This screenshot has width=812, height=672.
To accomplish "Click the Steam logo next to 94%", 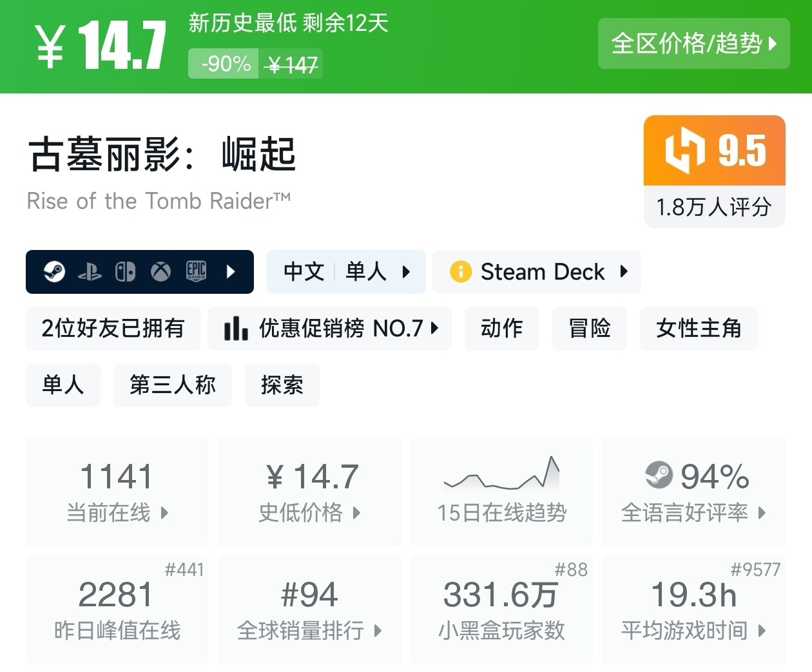I will pos(659,476).
